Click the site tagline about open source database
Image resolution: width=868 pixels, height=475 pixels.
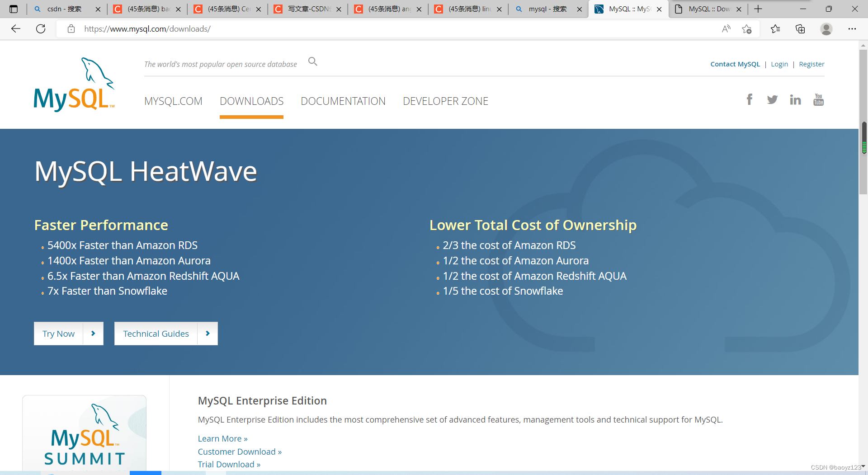(221, 64)
